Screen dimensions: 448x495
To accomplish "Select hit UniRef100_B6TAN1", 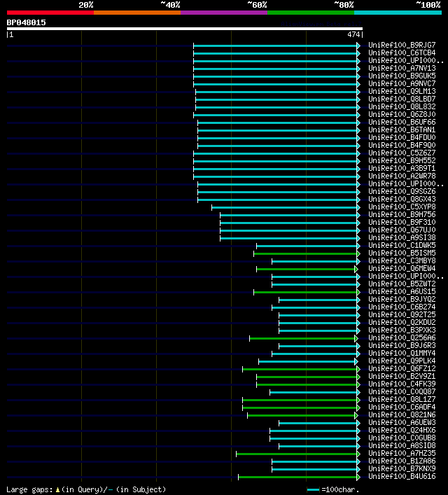I will point(402,130).
